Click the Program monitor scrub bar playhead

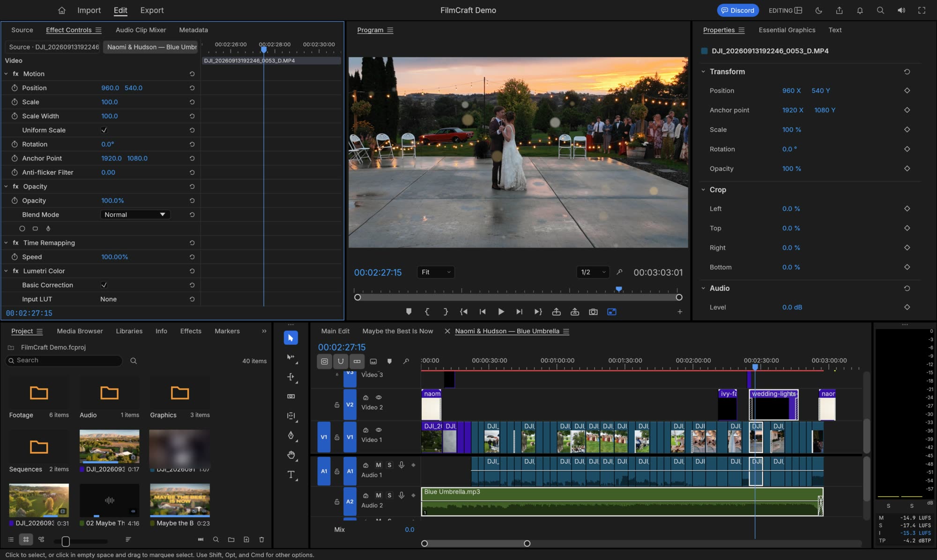[619, 289]
